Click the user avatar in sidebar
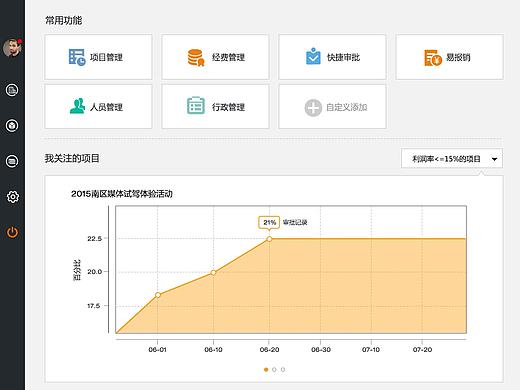 (x=12, y=48)
